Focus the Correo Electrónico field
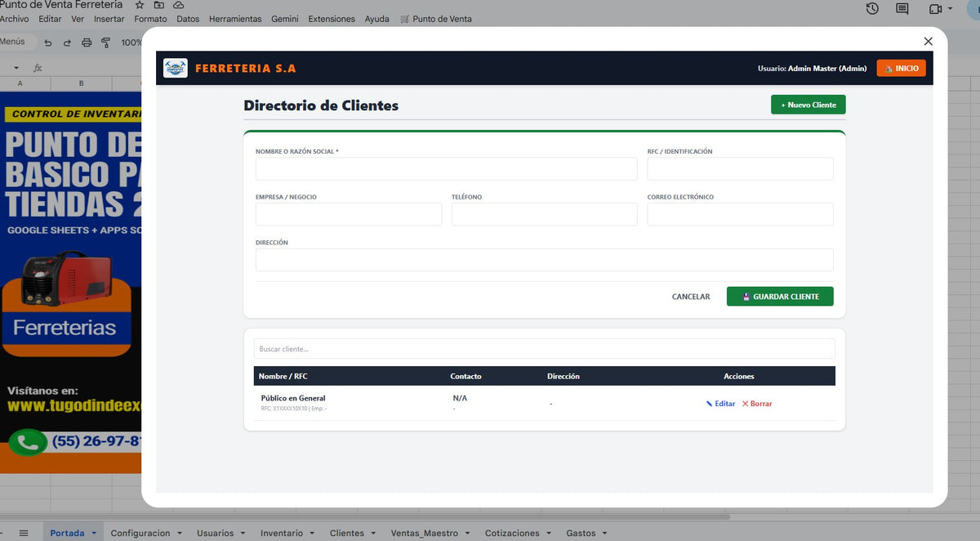Image resolution: width=980 pixels, height=541 pixels. (x=740, y=214)
